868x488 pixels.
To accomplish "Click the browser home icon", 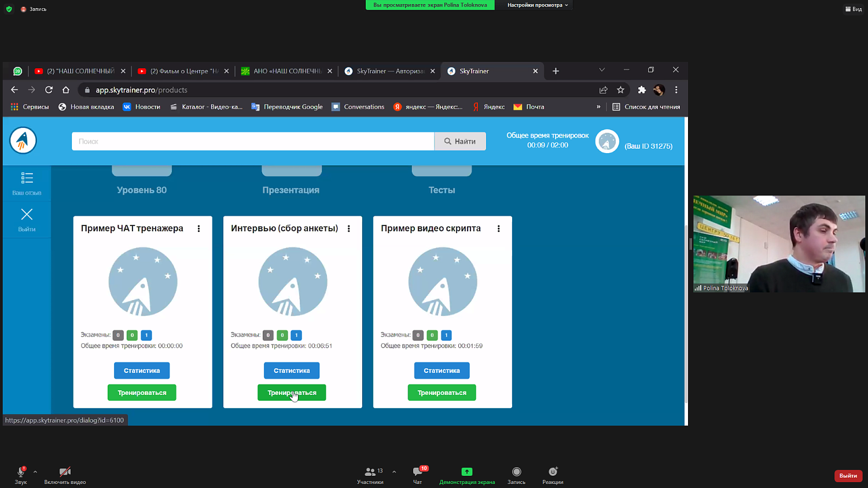I will point(66,90).
